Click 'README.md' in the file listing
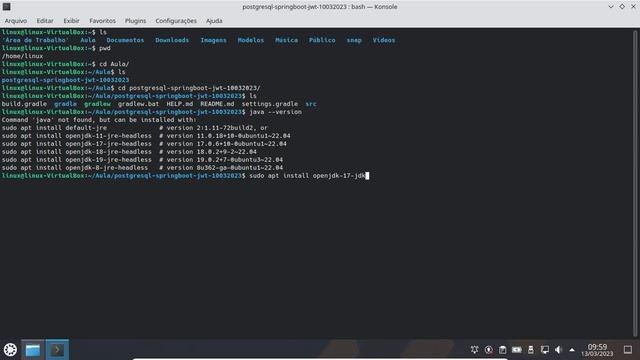The image size is (640, 360). 217,104
